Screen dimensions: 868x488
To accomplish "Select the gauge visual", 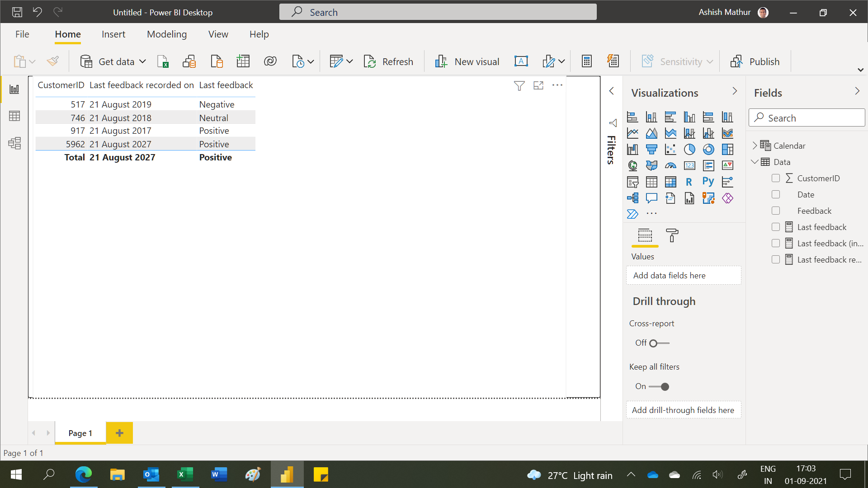I will coord(670,166).
